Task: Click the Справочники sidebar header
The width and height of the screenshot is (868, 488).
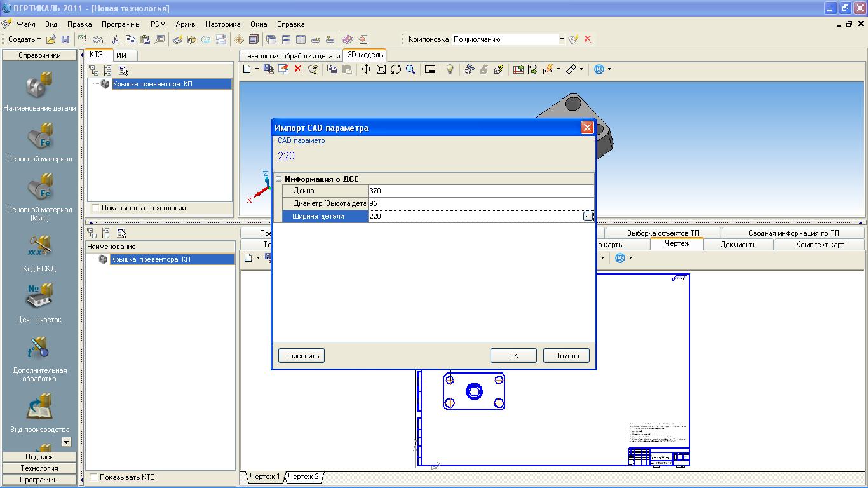Action: tap(39, 55)
